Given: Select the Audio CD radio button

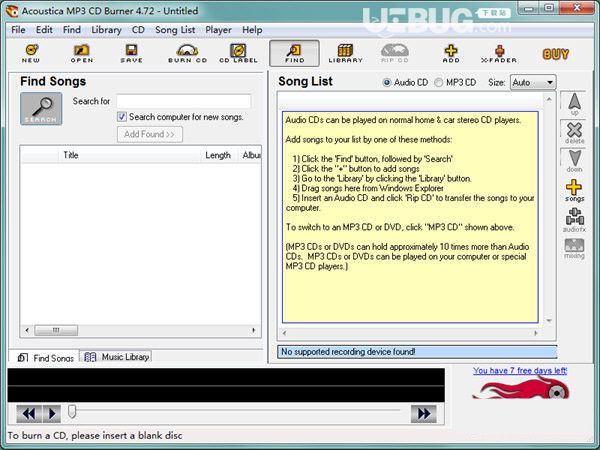Looking at the screenshot, I should (x=386, y=82).
